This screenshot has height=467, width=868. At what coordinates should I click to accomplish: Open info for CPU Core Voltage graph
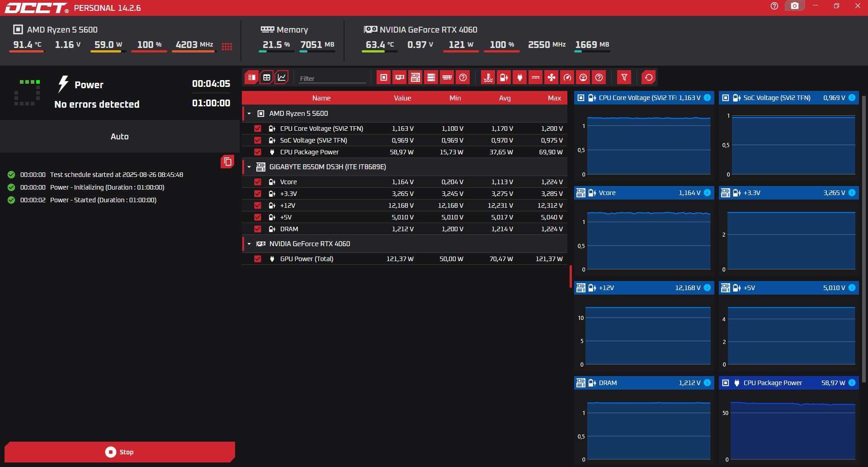click(708, 98)
